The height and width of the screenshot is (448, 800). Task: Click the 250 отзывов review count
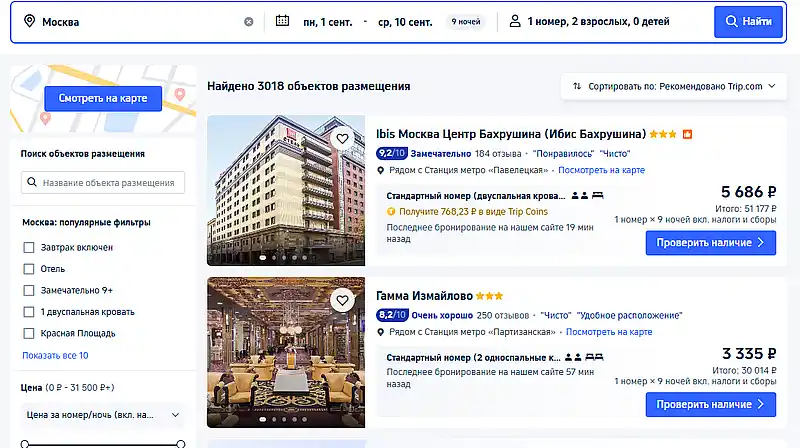click(x=503, y=315)
